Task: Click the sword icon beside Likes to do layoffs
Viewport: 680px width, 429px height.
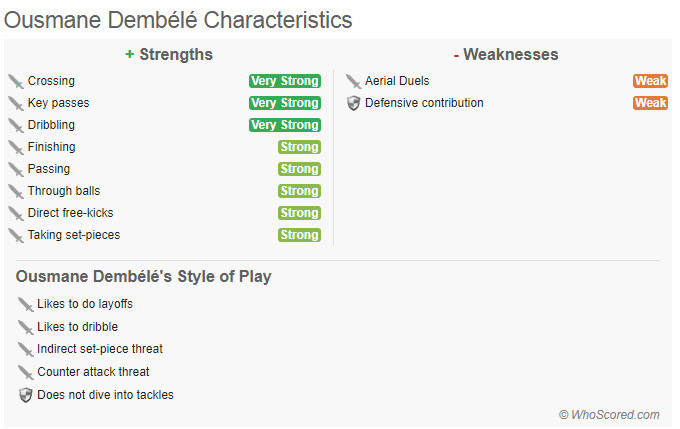Action: point(25,304)
